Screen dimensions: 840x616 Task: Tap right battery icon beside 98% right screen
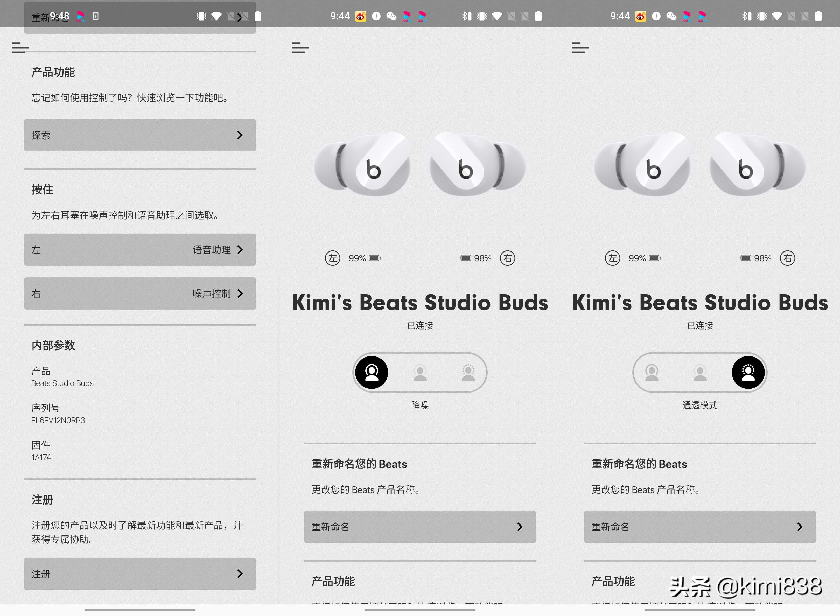745,258
